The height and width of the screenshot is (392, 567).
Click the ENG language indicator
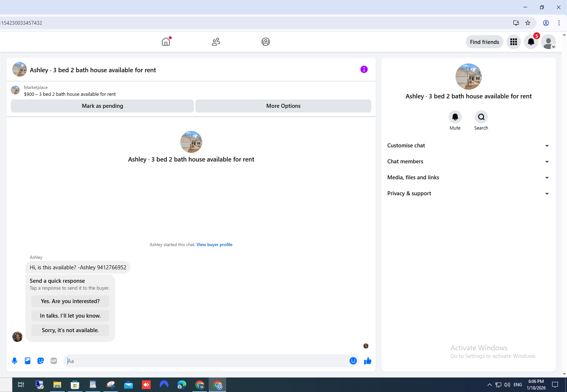pyautogui.click(x=518, y=385)
